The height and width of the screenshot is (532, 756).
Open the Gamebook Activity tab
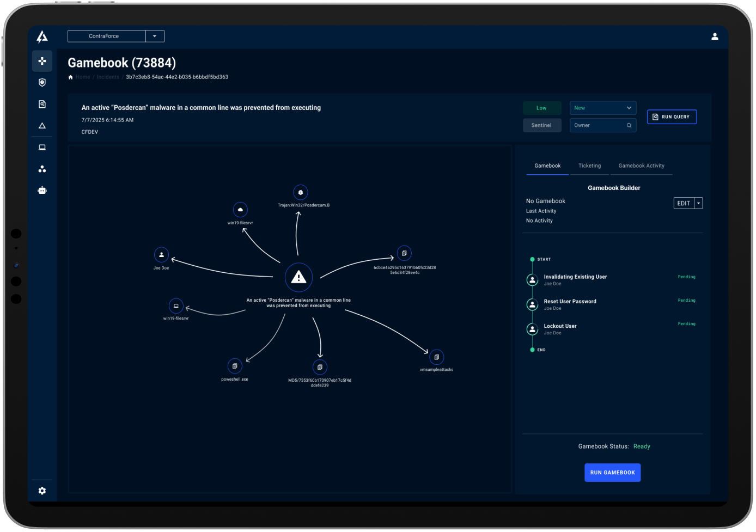pyautogui.click(x=641, y=166)
